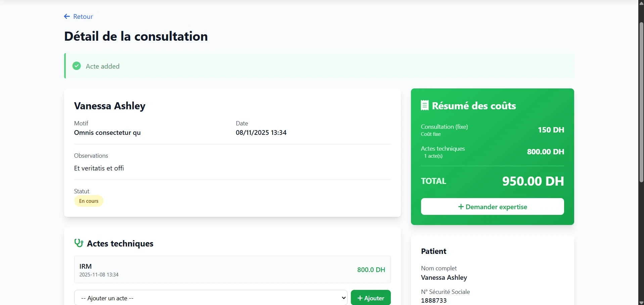
Task: Click the '1 acte(s)' count label
Action: (x=433, y=156)
